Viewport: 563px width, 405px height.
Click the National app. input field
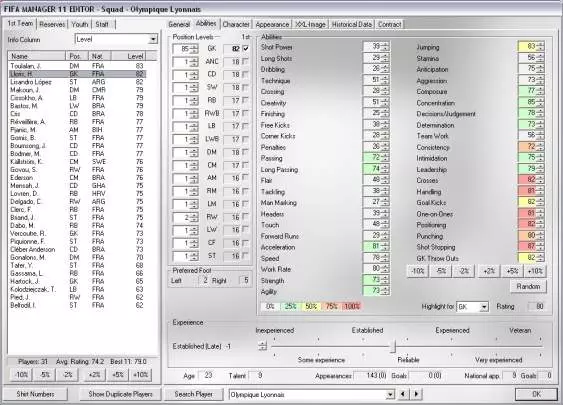click(x=510, y=376)
